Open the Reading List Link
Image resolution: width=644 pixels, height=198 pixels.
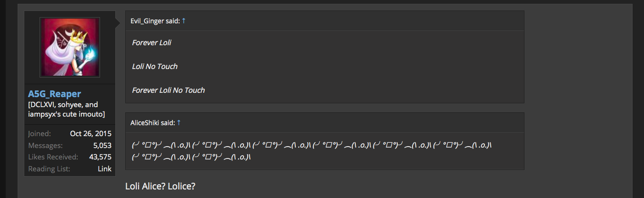[x=104, y=168]
